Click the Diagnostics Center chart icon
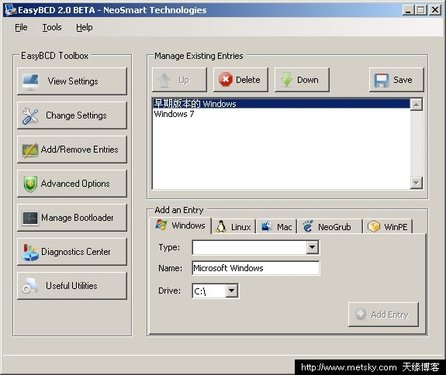The width and height of the screenshot is (446, 375). pyautogui.click(x=30, y=253)
